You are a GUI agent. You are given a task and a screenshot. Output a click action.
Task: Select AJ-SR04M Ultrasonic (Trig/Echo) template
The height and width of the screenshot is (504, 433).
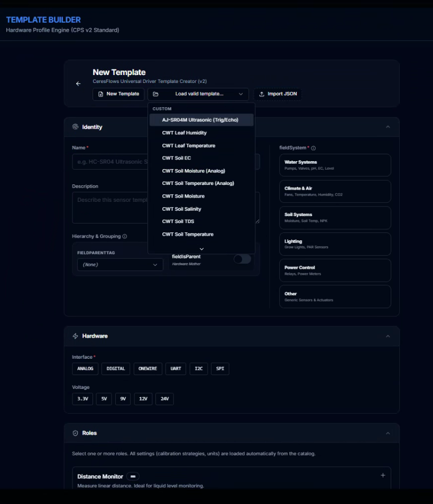click(201, 120)
